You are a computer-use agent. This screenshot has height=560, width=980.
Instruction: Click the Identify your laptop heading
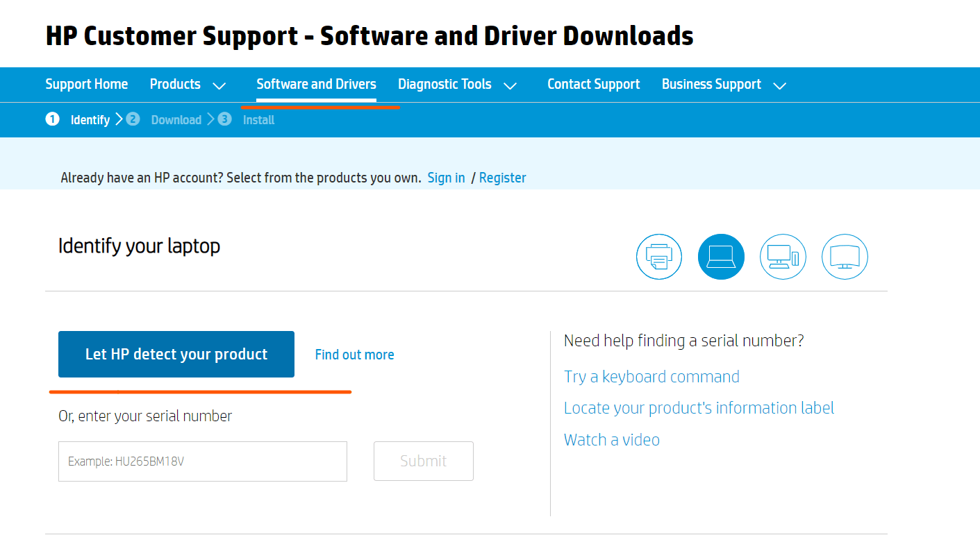coord(139,246)
